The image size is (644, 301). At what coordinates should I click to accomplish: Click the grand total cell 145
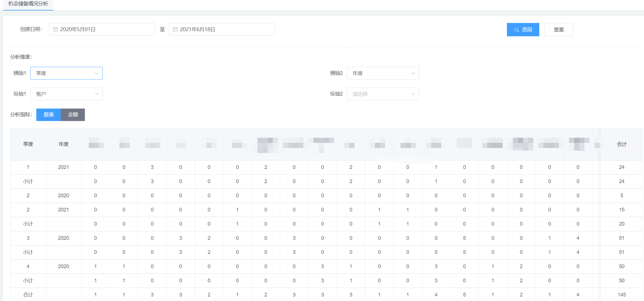click(x=622, y=295)
